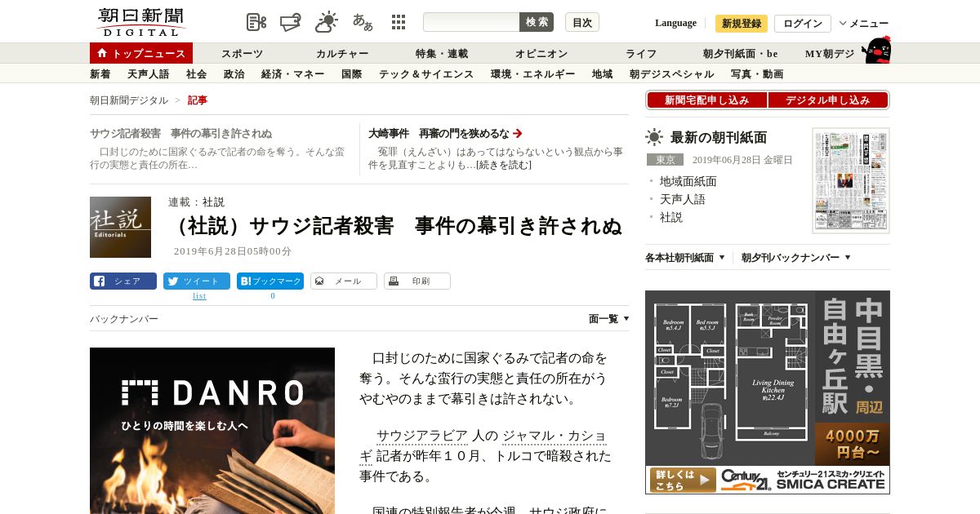Open the morning edition front page thumbnail
Screen dimensions: 980x514
[851, 180]
